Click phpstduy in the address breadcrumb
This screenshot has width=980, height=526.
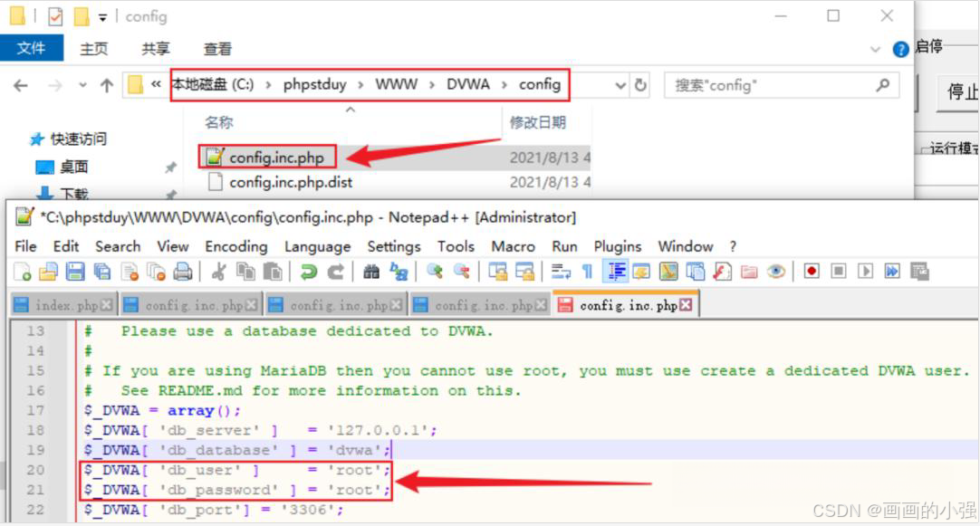point(315,84)
